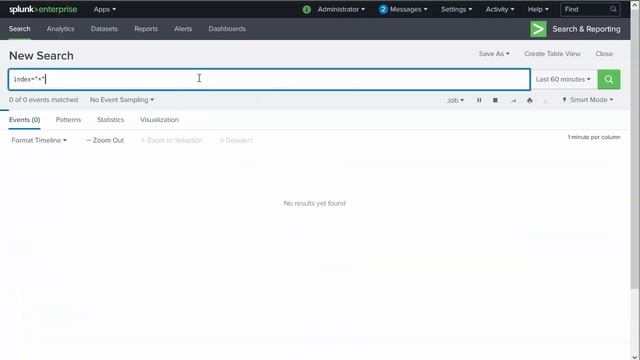Click the New Search heading

(x=41, y=56)
